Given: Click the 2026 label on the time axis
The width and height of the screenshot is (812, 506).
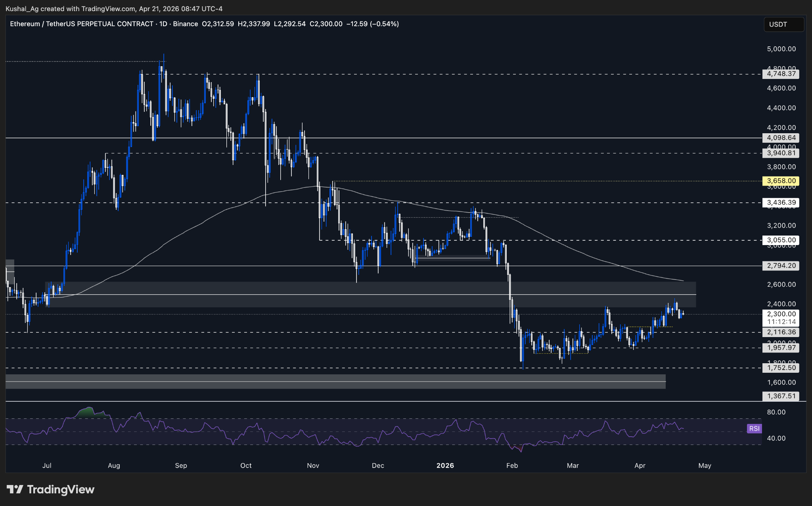Looking at the screenshot, I should point(445,466).
